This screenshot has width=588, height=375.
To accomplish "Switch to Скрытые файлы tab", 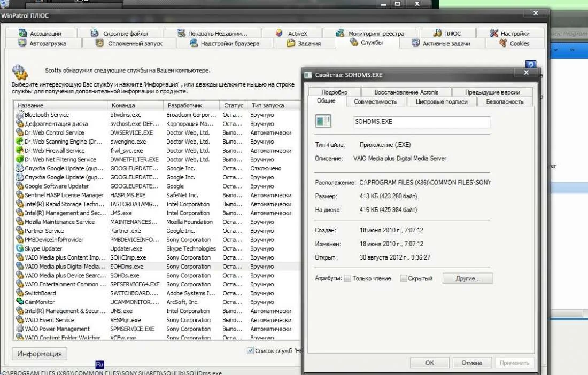I will [120, 33].
